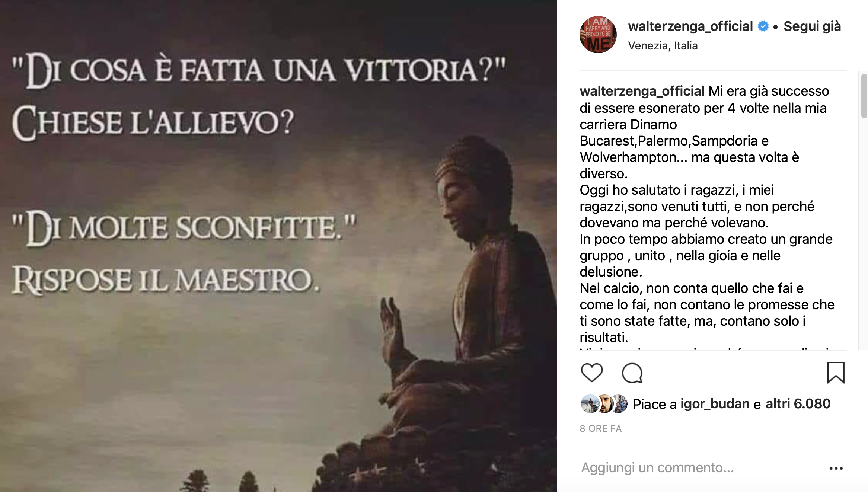Open igor_budan's profile from likes
Viewport: 868px width, 492px height.
pyautogui.click(x=715, y=404)
